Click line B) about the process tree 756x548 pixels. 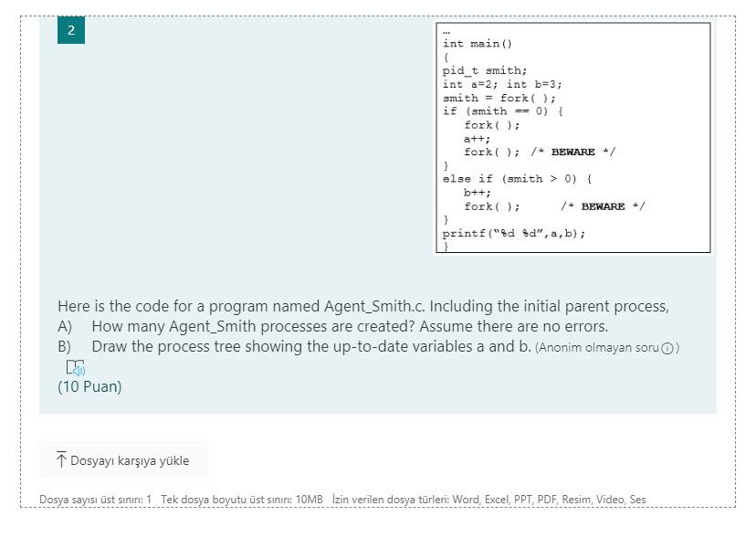click(x=292, y=347)
